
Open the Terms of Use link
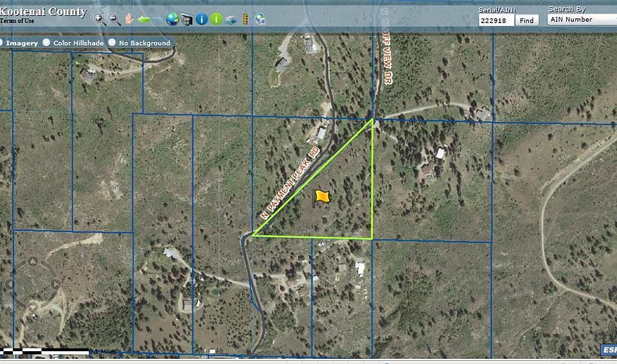pyautogui.click(x=17, y=21)
